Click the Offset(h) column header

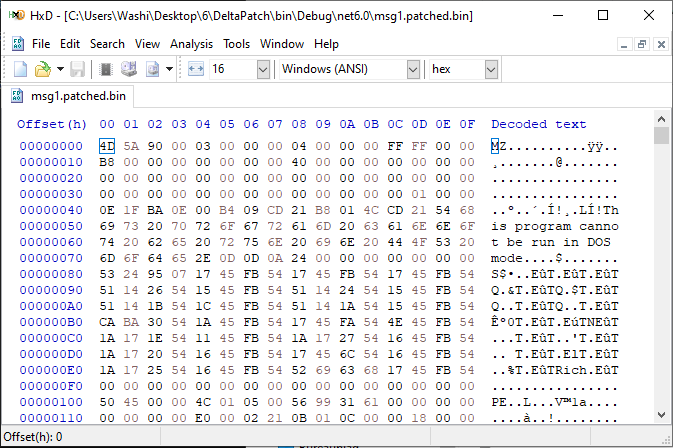tap(52, 124)
